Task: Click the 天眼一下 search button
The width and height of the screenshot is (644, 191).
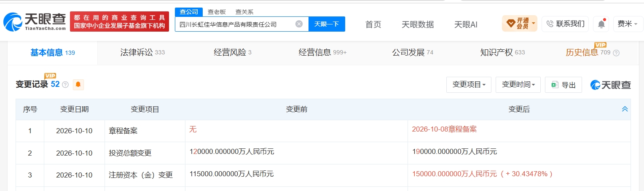Action: (x=327, y=24)
